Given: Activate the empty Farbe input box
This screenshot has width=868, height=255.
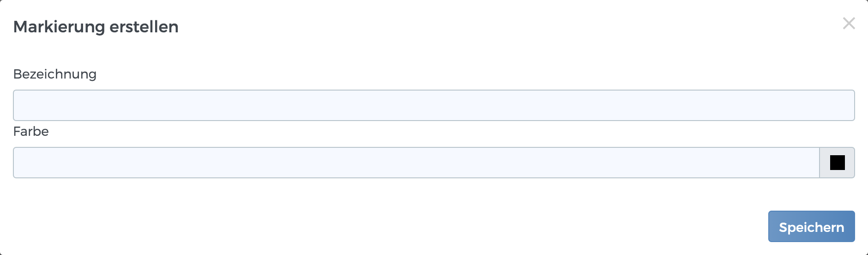Looking at the screenshot, I should 416,163.
